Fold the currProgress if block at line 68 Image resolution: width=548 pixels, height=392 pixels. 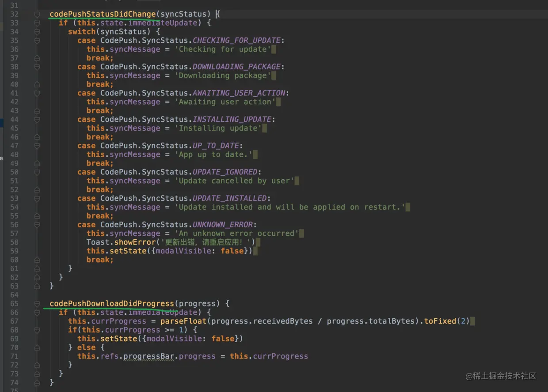coord(37,330)
